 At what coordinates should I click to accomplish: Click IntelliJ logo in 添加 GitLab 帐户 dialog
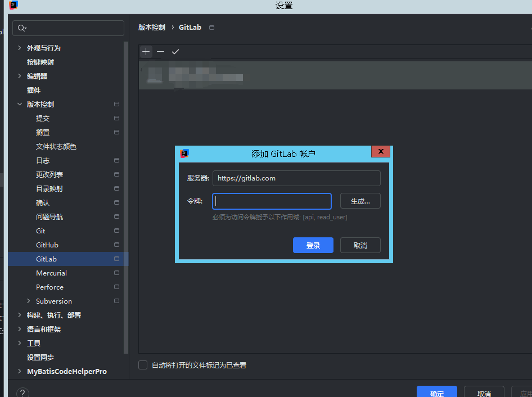click(x=184, y=154)
